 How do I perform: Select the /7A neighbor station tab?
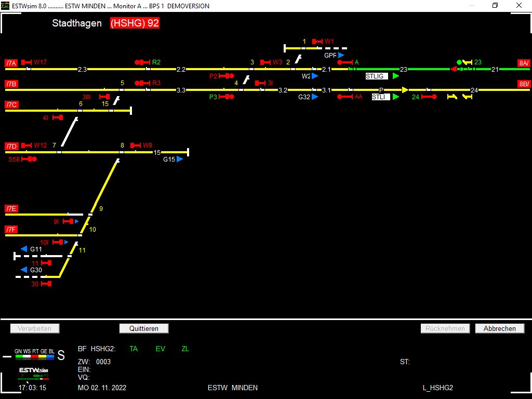click(x=11, y=63)
